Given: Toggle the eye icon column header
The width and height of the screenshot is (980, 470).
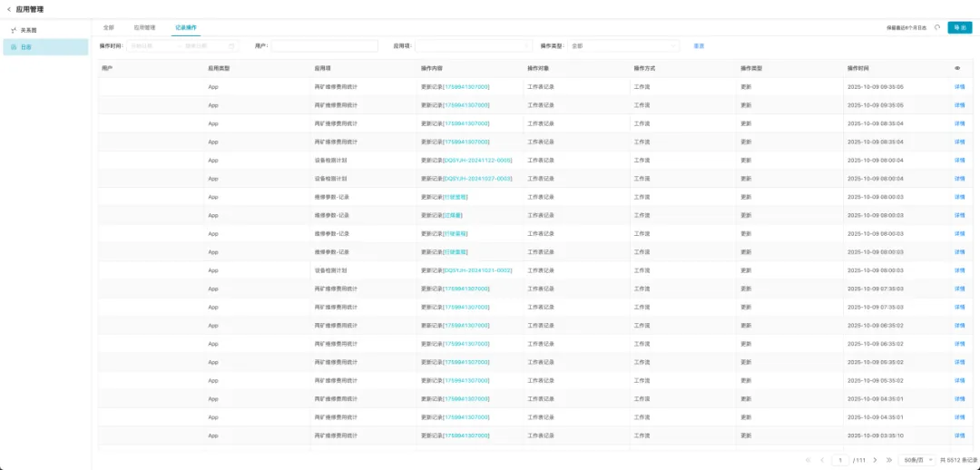Looking at the screenshot, I should click(957, 68).
